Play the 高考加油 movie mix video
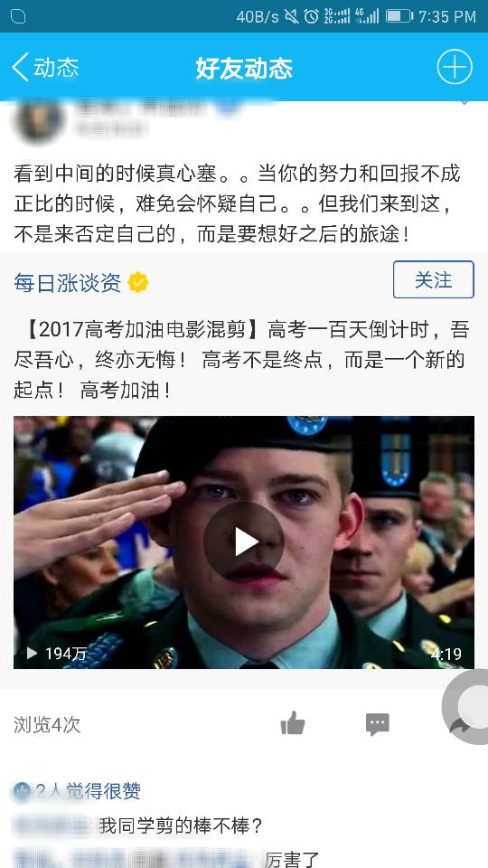 [x=243, y=542]
